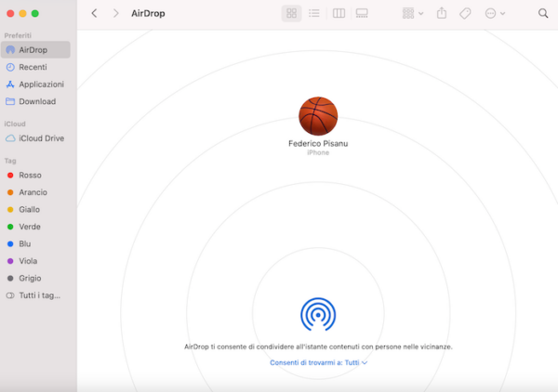Select the Viola purple tag

tap(35, 261)
